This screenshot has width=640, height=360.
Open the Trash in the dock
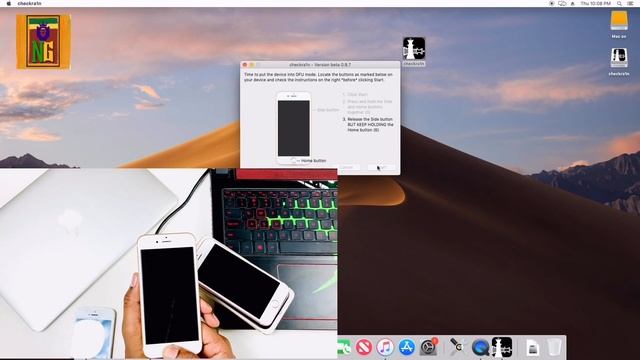(x=554, y=347)
